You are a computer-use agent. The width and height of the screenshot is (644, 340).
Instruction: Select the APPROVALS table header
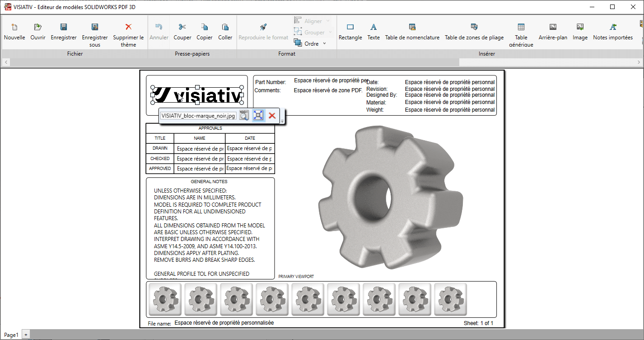pos(210,128)
